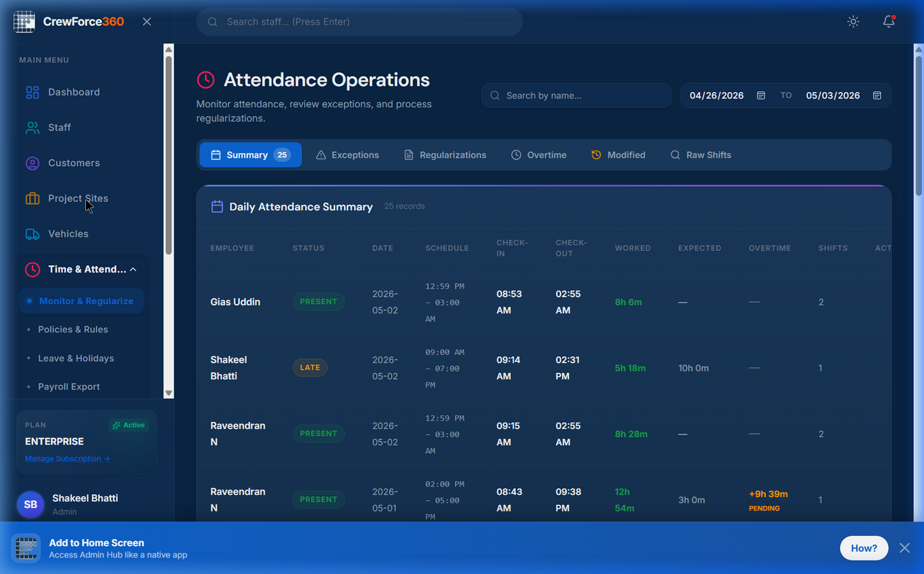Click the main page vertical scrollbar thumb

coord(919,125)
